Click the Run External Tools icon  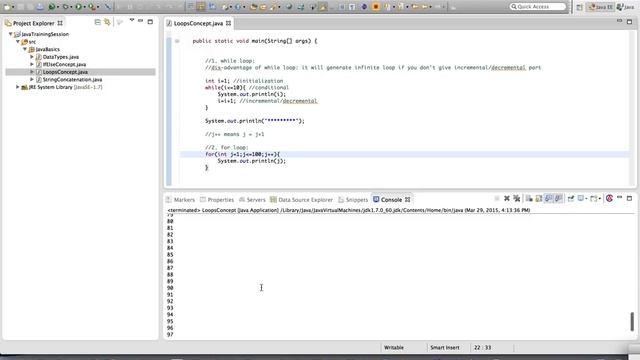(x=92, y=7)
